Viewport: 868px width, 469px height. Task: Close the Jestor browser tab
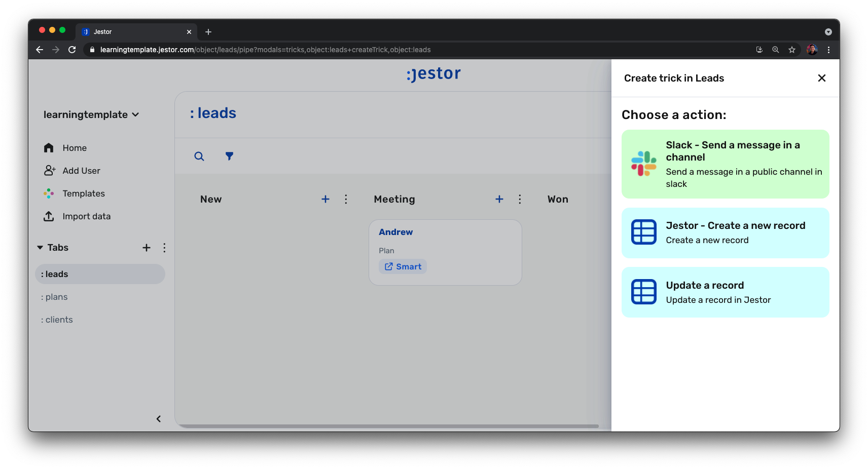pyautogui.click(x=189, y=32)
